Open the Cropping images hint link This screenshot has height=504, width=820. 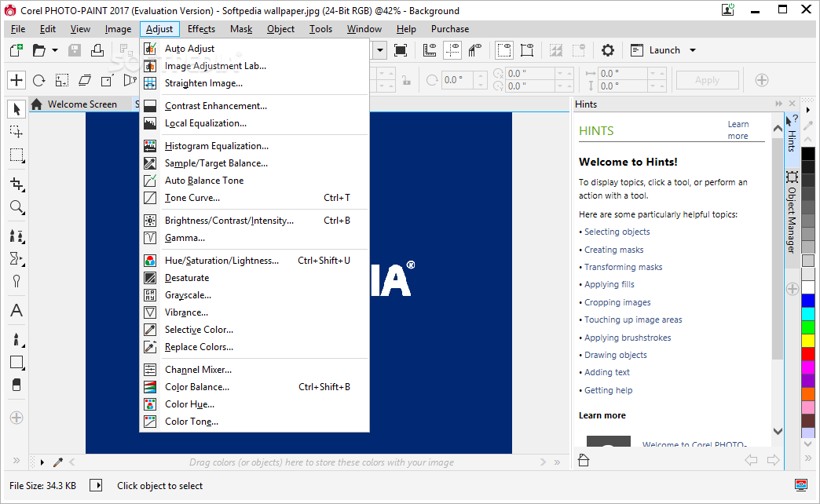[617, 302]
